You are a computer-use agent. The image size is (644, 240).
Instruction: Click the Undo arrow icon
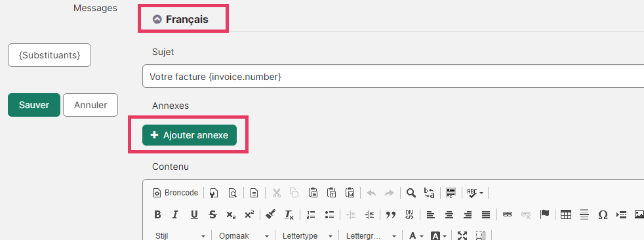[x=371, y=193]
